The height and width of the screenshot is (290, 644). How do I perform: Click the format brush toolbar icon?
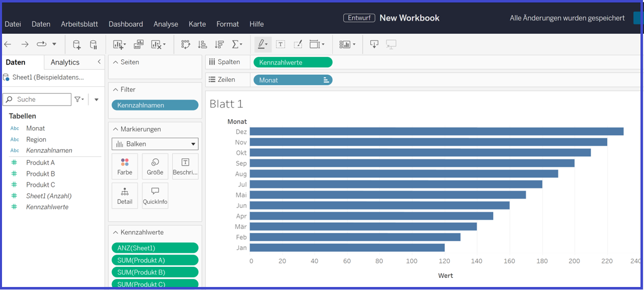298,45
